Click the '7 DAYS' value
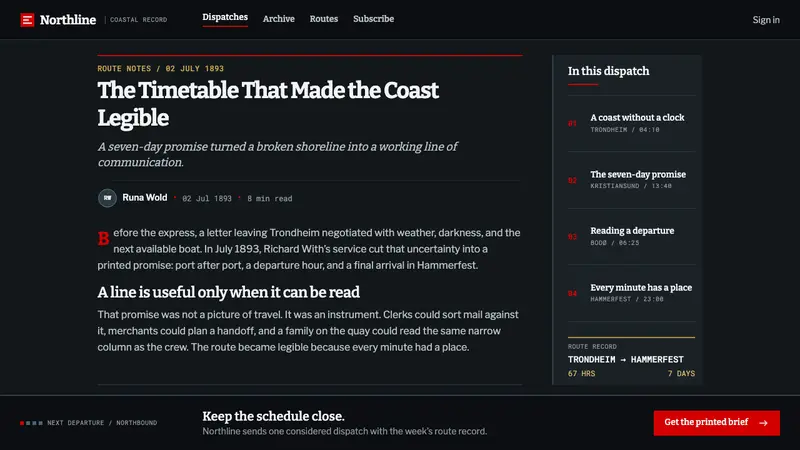The width and height of the screenshot is (800, 450). 681,373
